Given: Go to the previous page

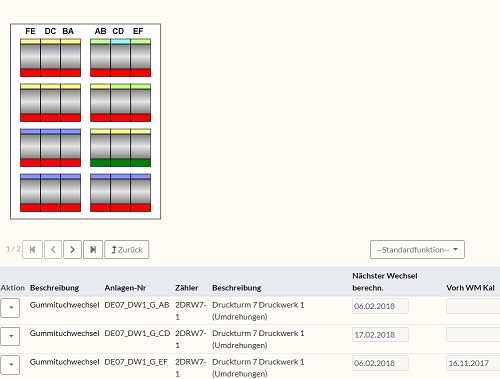Looking at the screenshot, I should pyautogui.click(x=53, y=249).
